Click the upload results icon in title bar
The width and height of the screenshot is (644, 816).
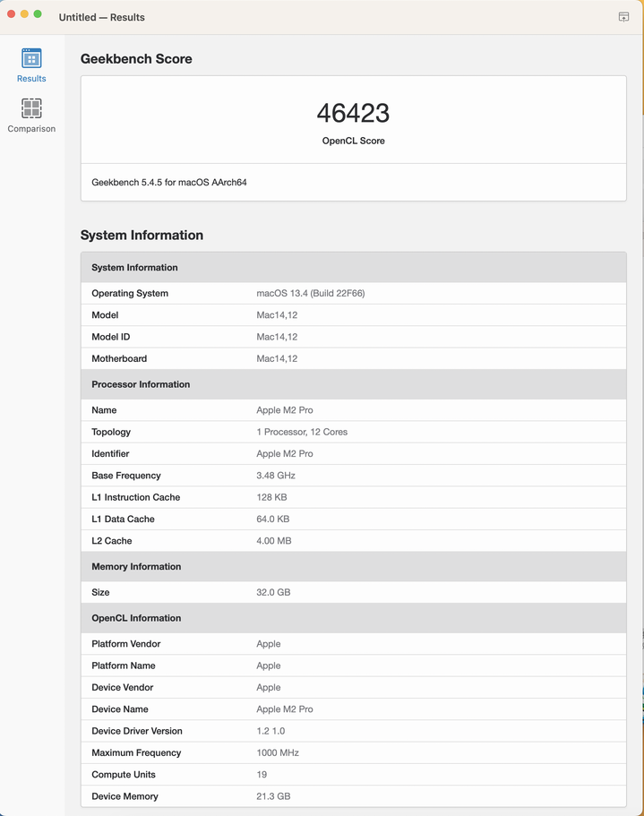pos(623,17)
